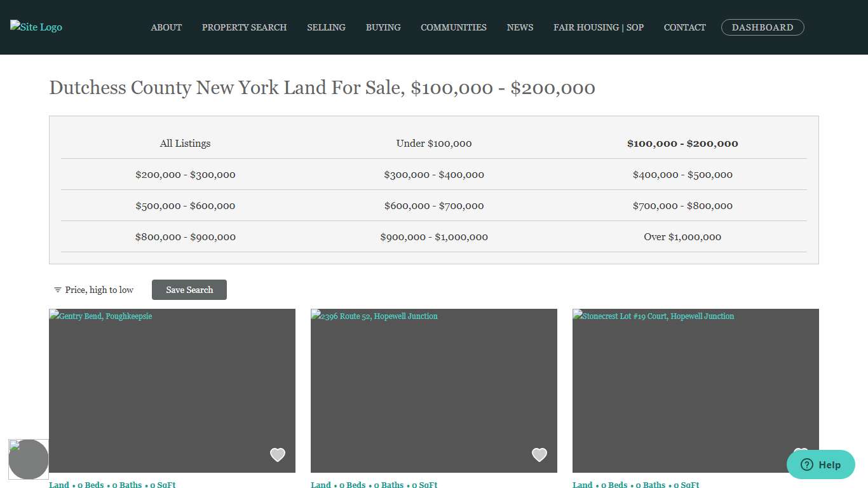Open the Price, high to low sort options
Viewport: 868px width, 488px height.
click(99, 290)
